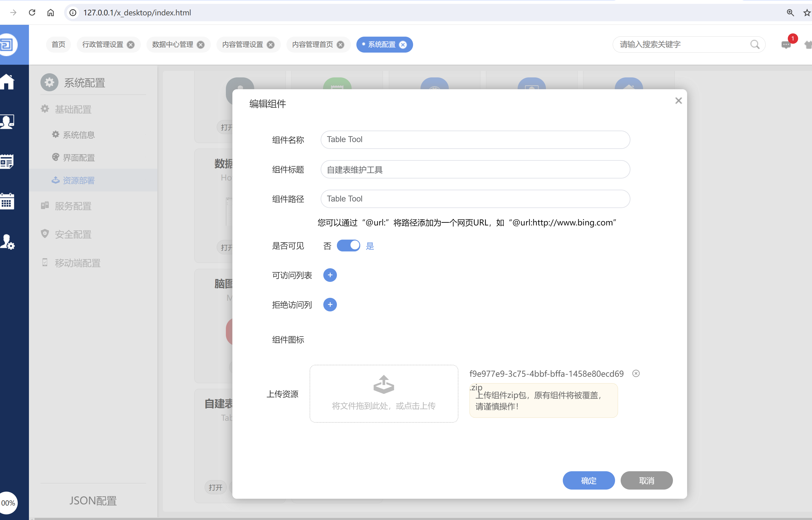Click the search magnifier icon
This screenshot has width=812, height=520.
click(x=755, y=45)
